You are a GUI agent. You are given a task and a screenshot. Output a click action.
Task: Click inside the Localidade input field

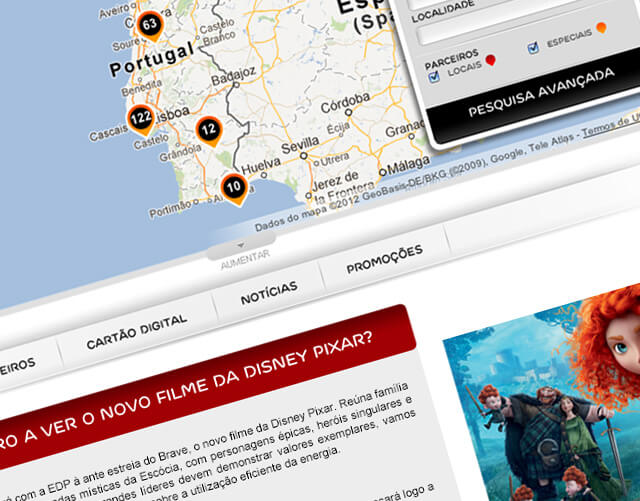pyautogui.click(x=527, y=20)
